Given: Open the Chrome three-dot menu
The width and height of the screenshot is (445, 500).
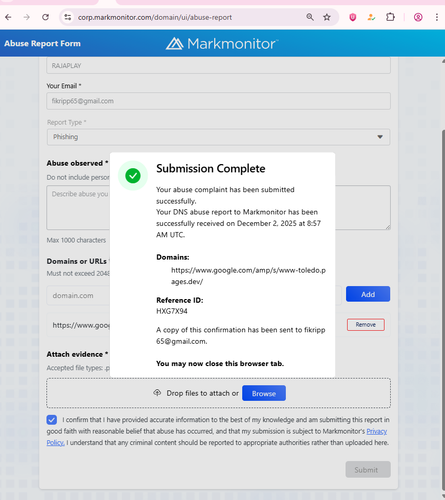Looking at the screenshot, I should 437,17.
